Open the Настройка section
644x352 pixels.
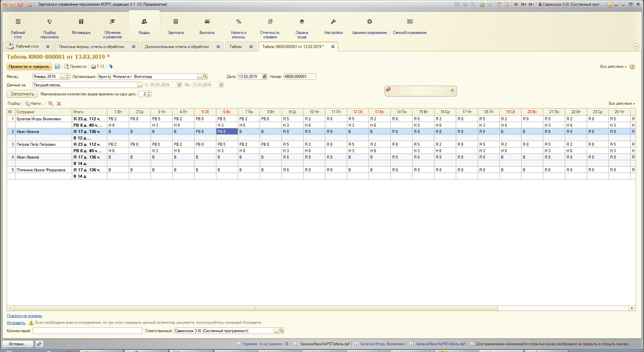tap(333, 28)
